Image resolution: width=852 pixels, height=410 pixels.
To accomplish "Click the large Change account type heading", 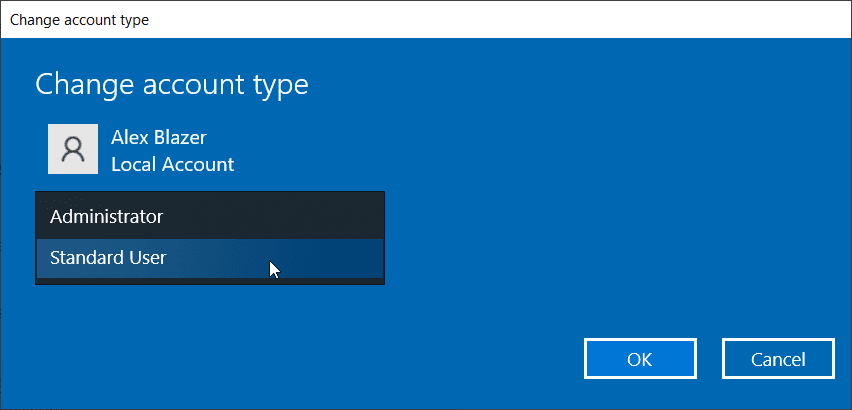I will point(171,85).
